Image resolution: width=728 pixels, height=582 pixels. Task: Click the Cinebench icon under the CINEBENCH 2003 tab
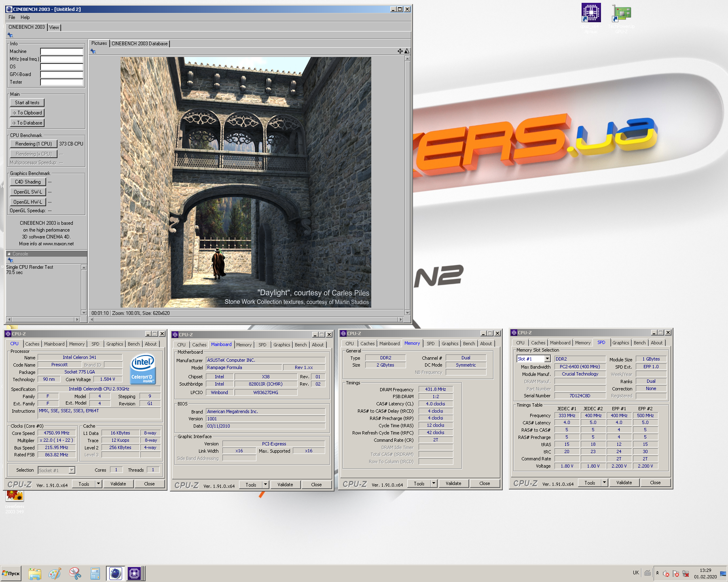tap(10, 35)
